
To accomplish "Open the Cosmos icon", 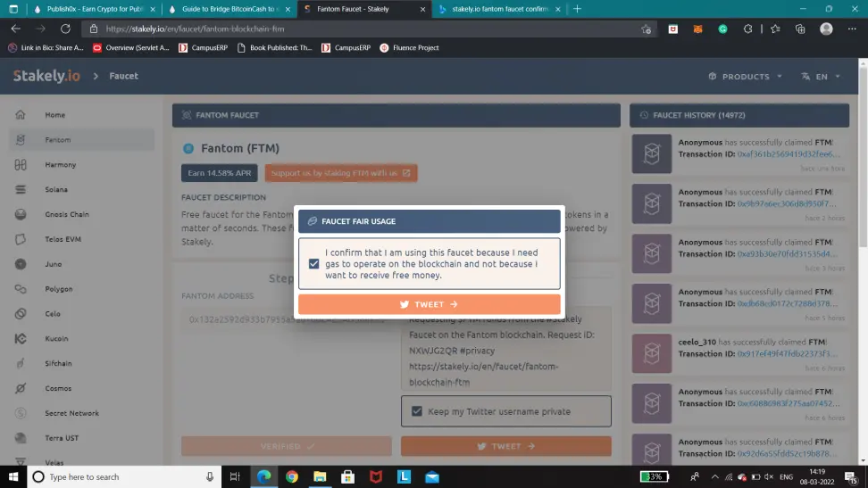I will [x=21, y=388].
